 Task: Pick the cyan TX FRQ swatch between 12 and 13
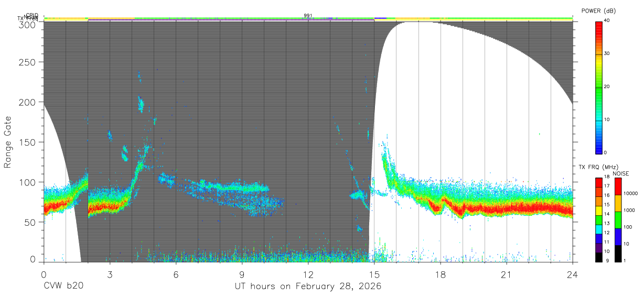(x=599, y=229)
